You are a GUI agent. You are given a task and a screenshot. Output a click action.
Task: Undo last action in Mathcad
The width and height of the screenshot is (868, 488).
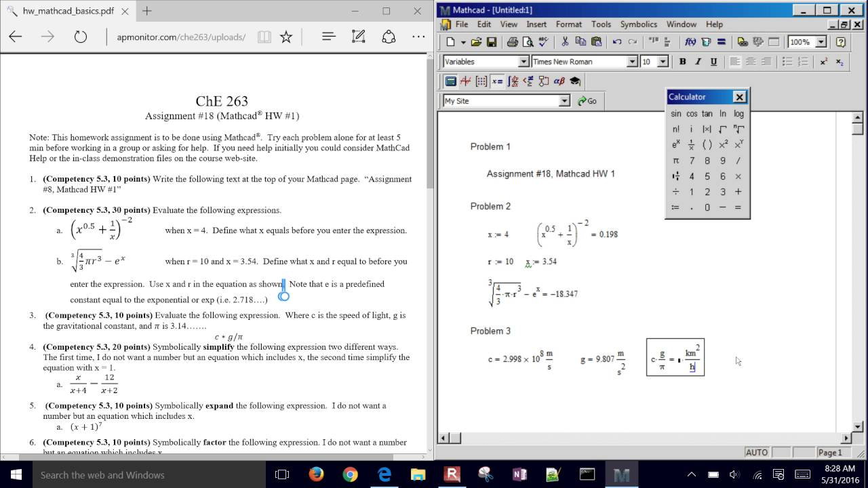pos(617,42)
